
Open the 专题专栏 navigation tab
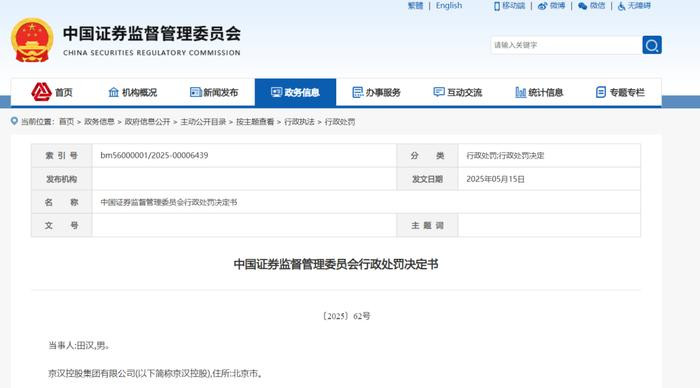[x=620, y=92]
